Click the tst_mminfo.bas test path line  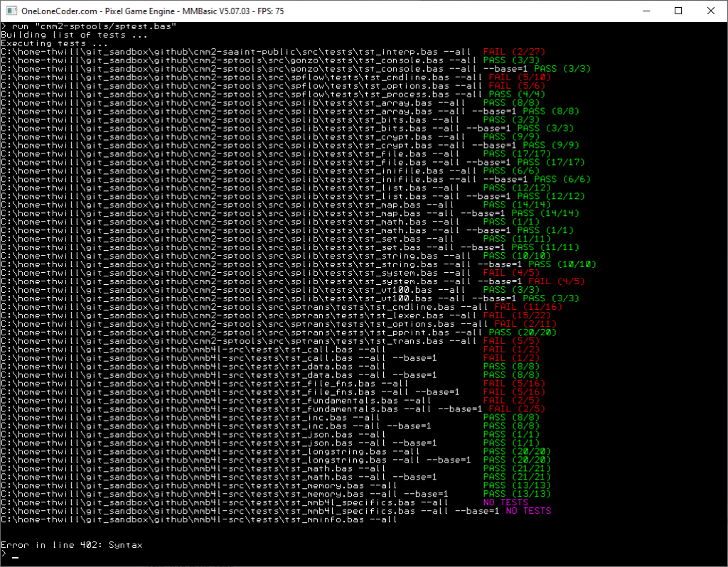(x=199, y=519)
